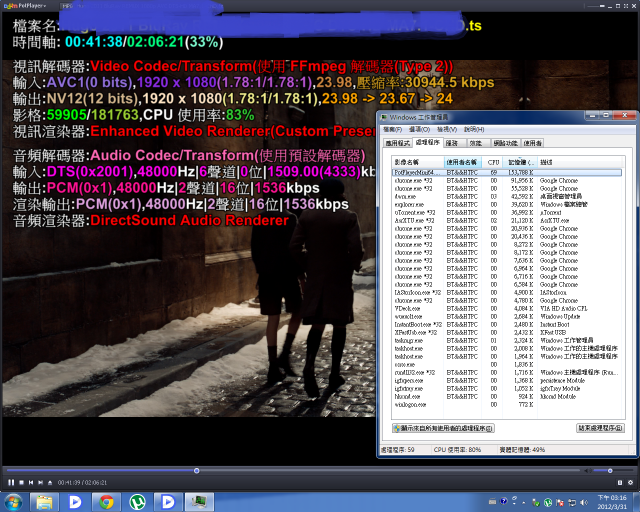
Task: Click the eject/open file icon in PotPlayer
Action: coord(50,482)
